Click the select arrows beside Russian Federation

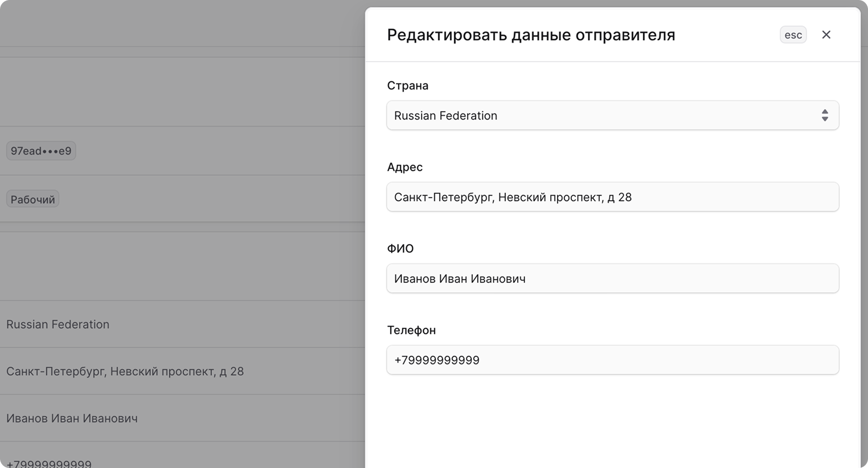pos(825,115)
